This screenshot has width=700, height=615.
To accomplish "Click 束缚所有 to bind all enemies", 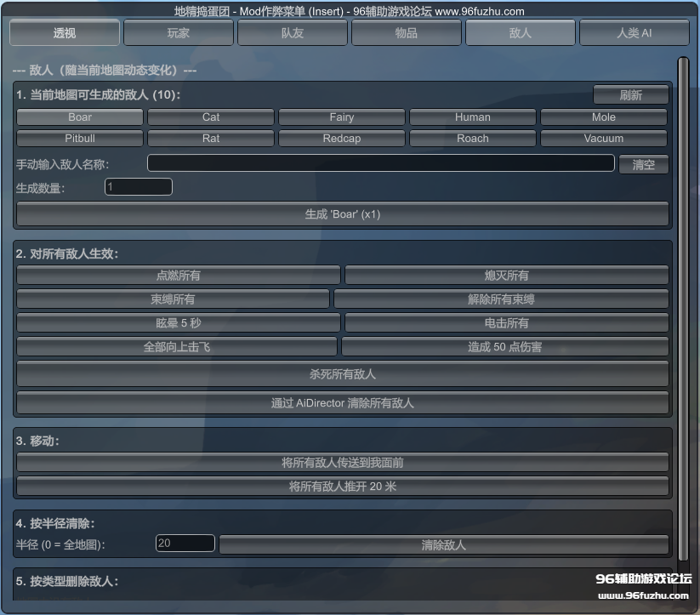I will point(173,299).
